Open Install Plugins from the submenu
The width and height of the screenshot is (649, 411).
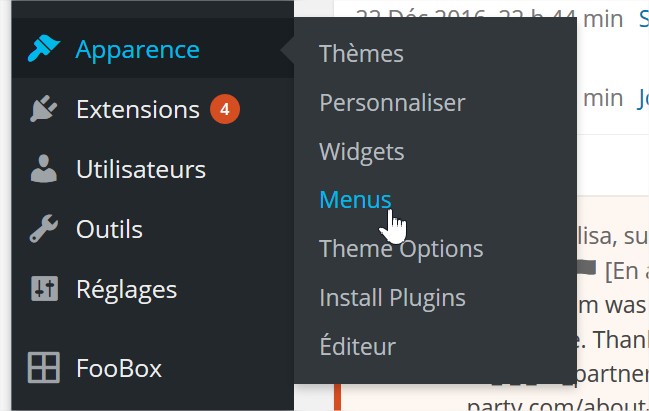(392, 297)
